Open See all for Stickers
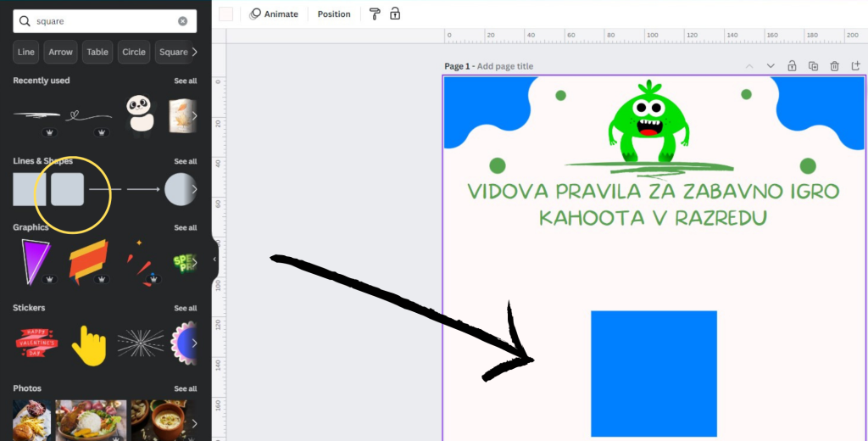 coord(185,308)
